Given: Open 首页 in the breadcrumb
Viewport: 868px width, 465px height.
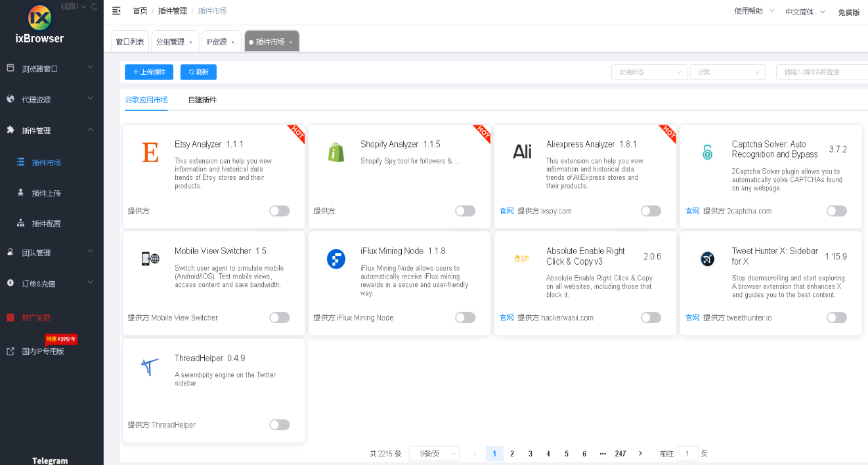Looking at the screenshot, I should [x=140, y=11].
